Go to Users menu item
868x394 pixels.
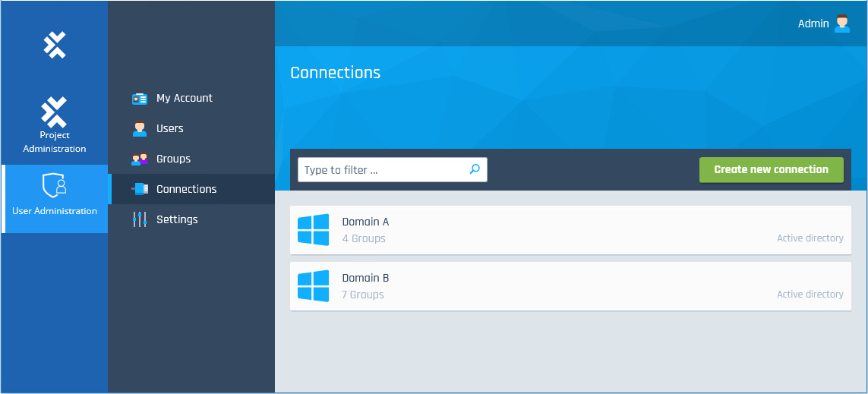[191, 128]
